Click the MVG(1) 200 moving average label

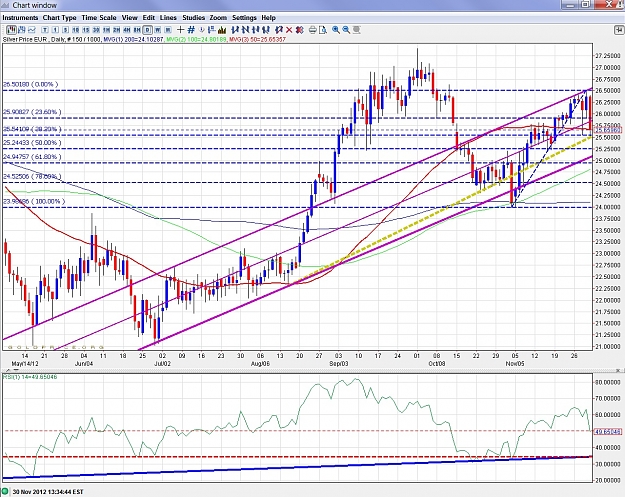click(x=133, y=39)
